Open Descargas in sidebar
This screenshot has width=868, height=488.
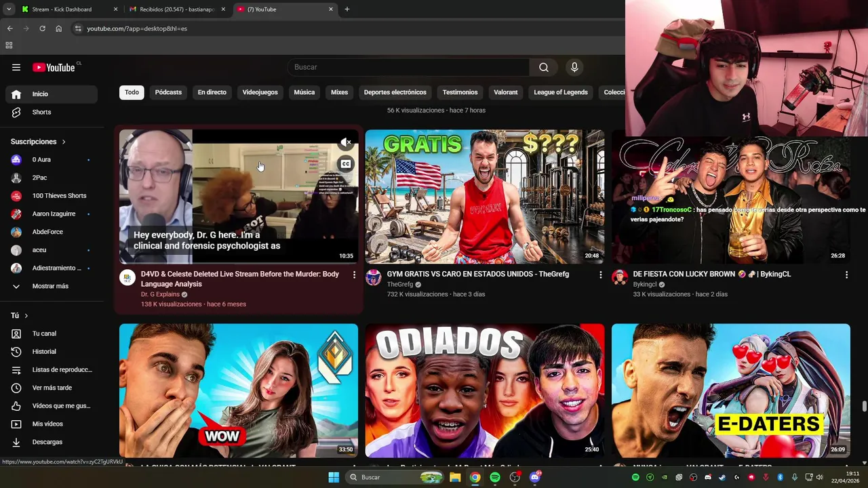(52, 442)
